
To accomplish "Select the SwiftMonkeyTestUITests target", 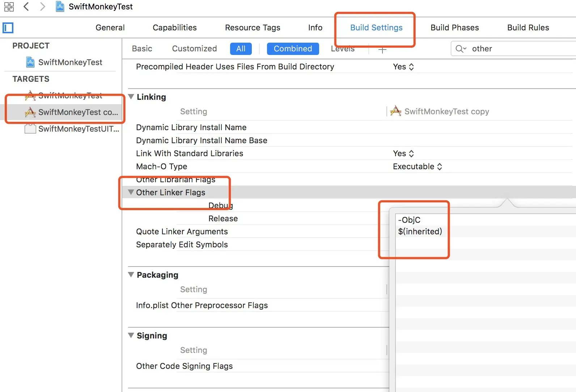I will tap(72, 129).
